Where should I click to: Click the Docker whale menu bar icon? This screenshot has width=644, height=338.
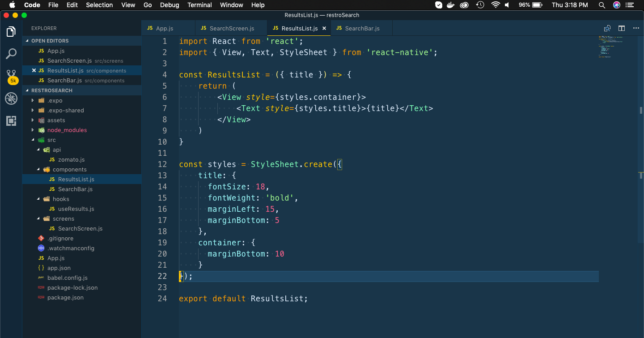pyautogui.click(x=452, y=5)
